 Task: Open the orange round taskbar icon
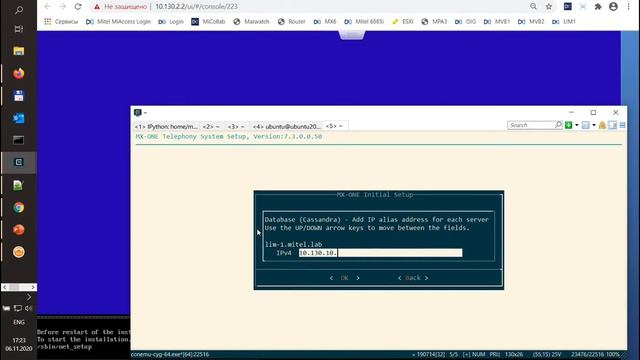coord(18,252)
